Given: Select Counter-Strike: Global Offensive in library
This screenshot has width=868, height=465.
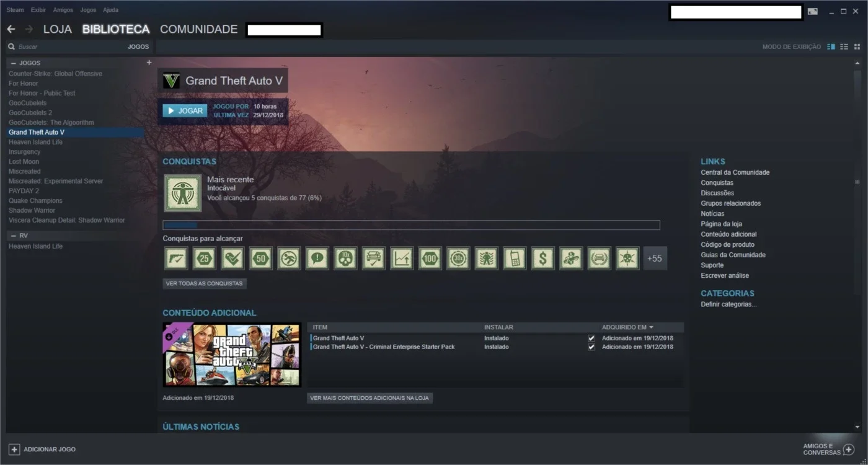Looking at the screenshot, I should [x=55, y=74].
